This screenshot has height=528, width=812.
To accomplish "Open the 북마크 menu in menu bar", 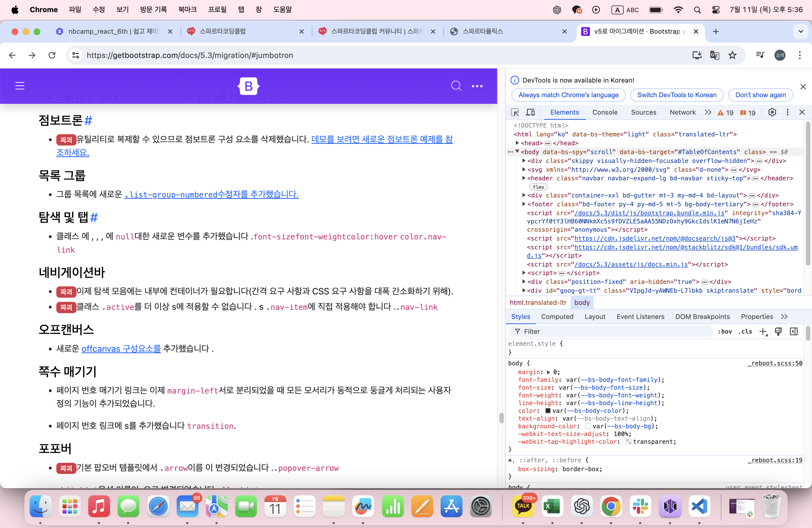I will pos(187,10).
